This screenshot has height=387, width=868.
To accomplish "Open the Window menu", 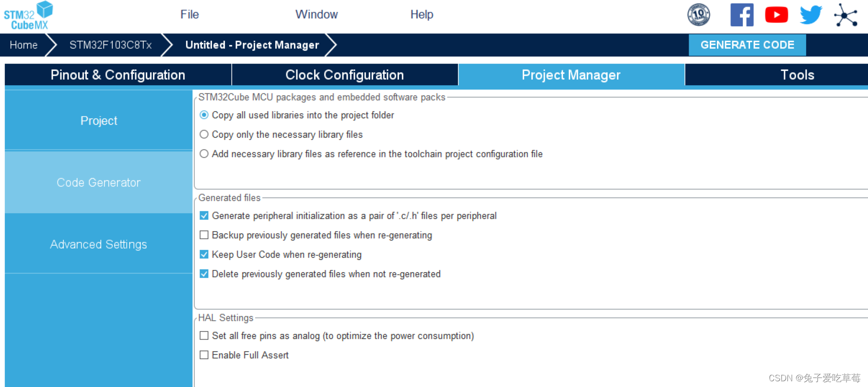I will click(317, 14).
